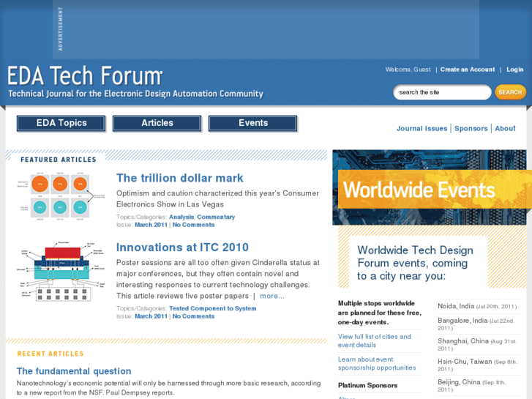
Task: Open Innovations at ITC 2010 article
Action: point(182,247)
